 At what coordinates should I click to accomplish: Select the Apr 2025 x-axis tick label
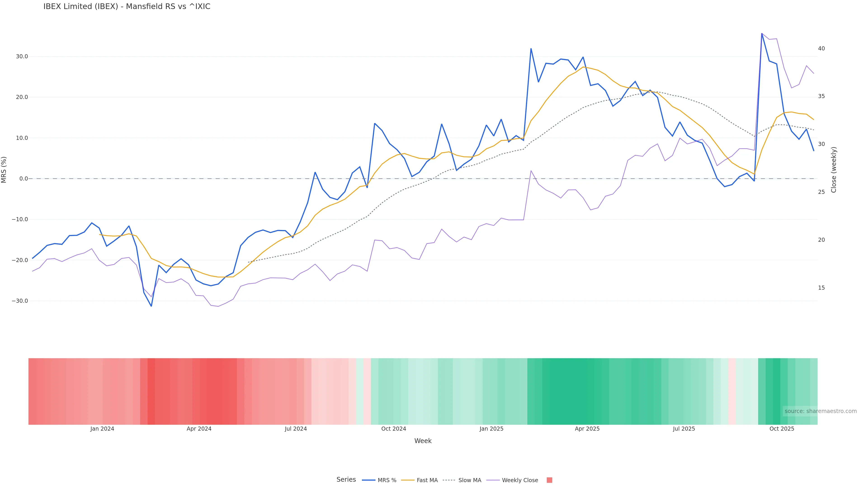pos(587,429)
